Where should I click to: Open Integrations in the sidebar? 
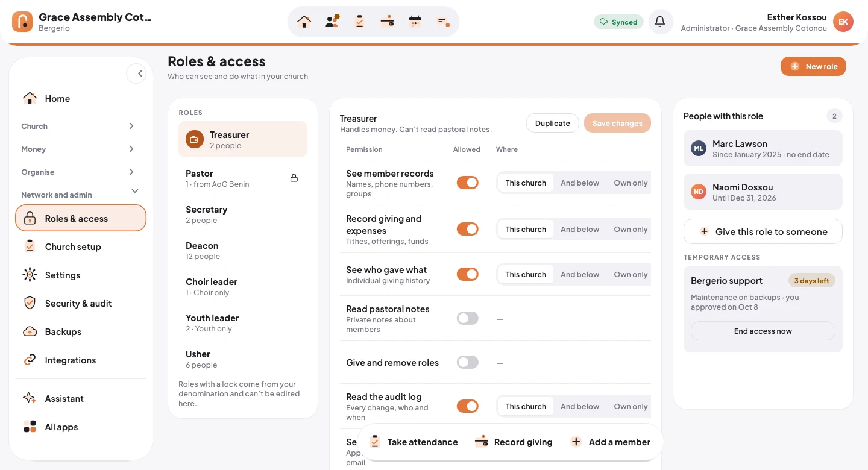tap(81, 360)
